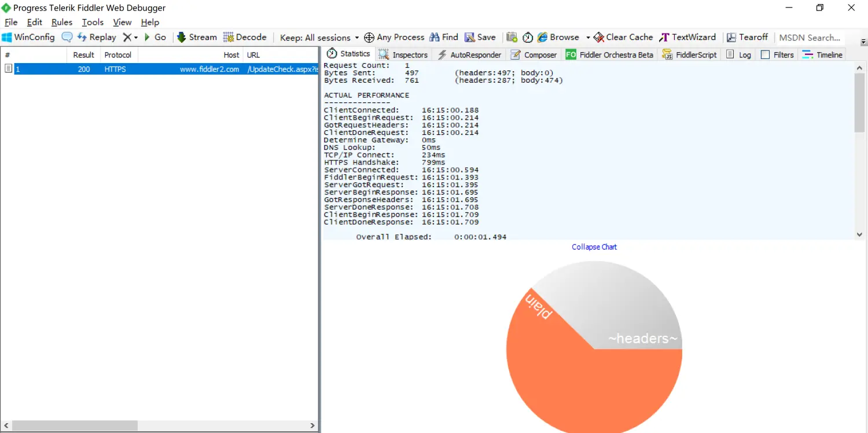
Task: Click the timer stopwatch icon
Action: pos(528,38)
